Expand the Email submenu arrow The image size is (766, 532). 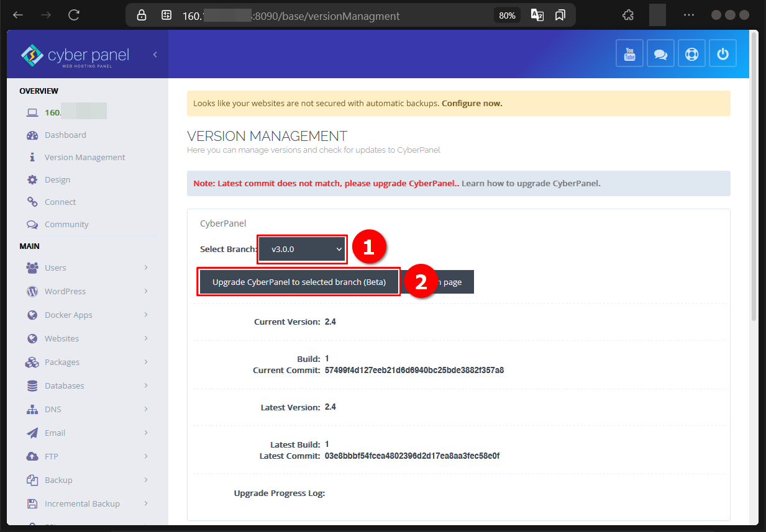pos(146,433)
